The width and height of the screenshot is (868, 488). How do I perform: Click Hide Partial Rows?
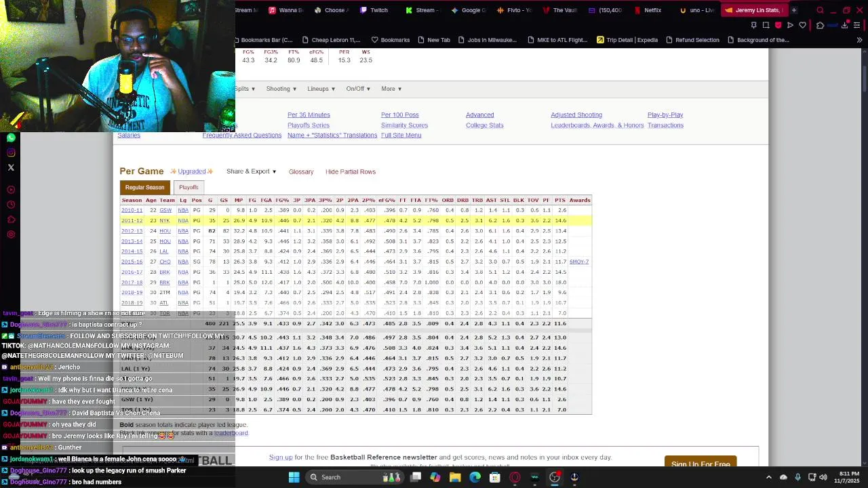pyautogui.click(x=351, y=172)
